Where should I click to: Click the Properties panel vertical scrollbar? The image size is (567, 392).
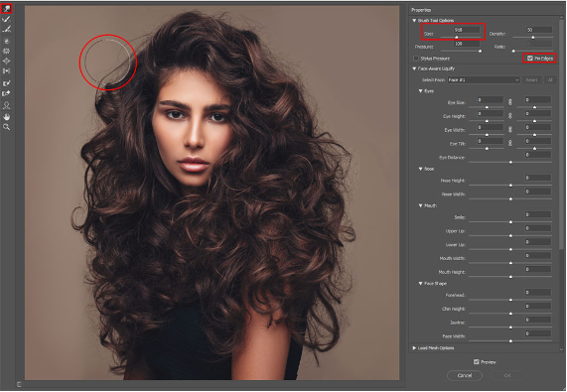pos(561,134)
